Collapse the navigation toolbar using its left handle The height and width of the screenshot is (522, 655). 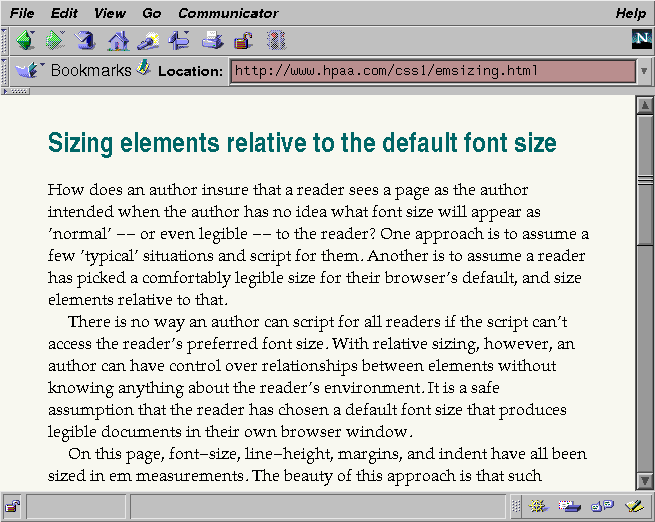click(5, 41)
